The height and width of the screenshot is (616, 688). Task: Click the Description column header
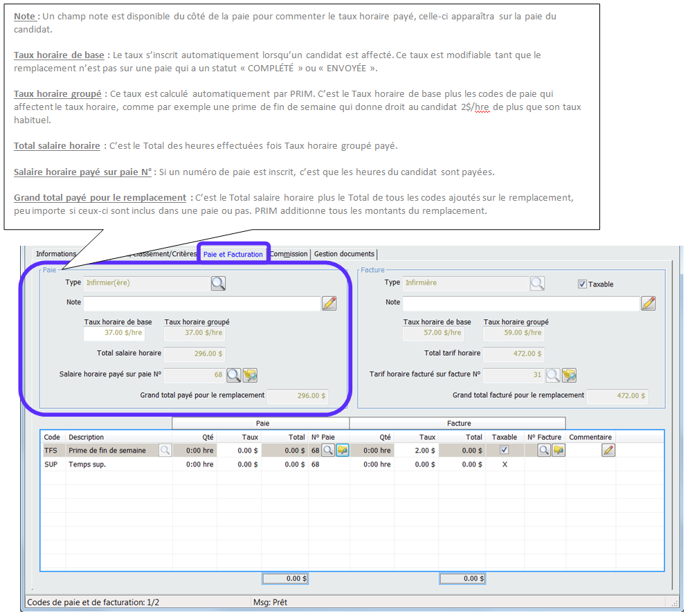click(86, 437)
